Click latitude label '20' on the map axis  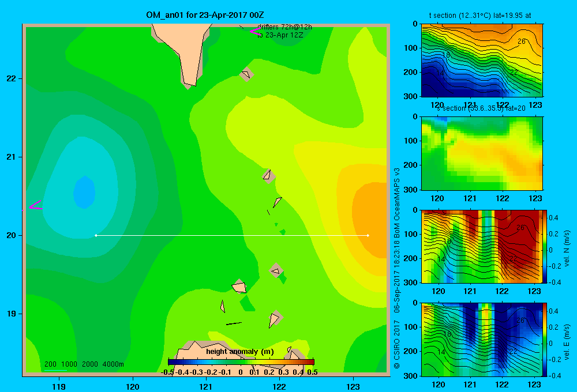(12, 235)
